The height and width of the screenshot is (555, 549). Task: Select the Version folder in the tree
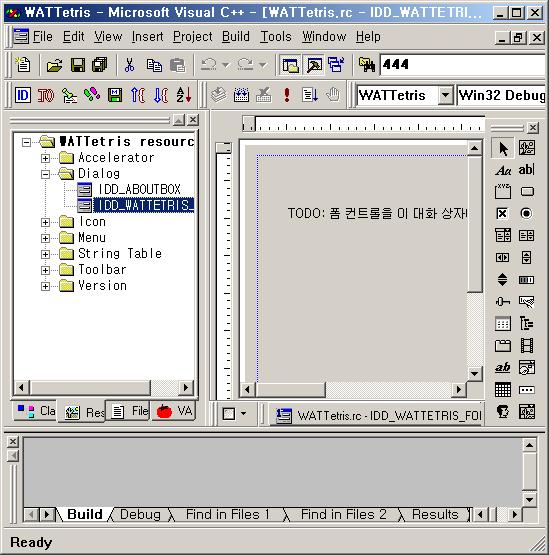pyautogui.click(x=102, y=286)
